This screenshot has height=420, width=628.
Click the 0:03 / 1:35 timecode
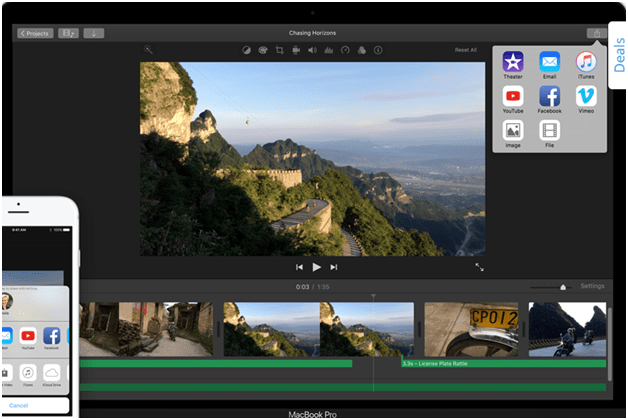(312, 287)
